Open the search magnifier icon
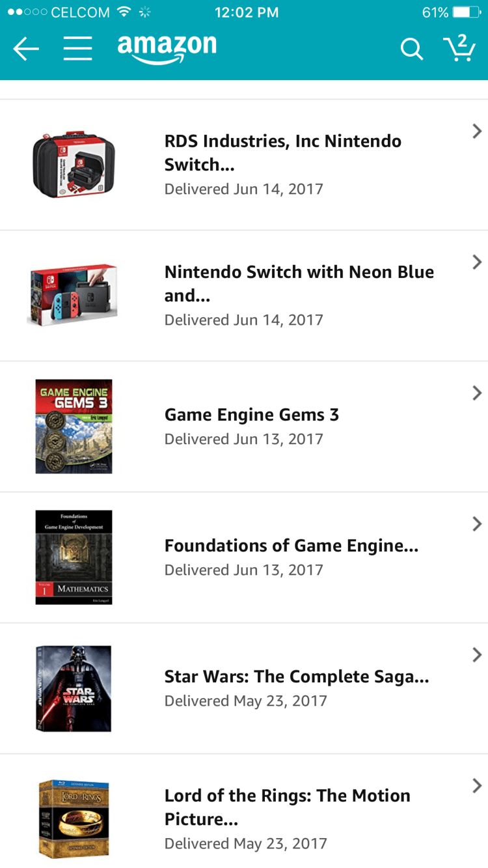The image size is (488, 868). tap(411, 49)
